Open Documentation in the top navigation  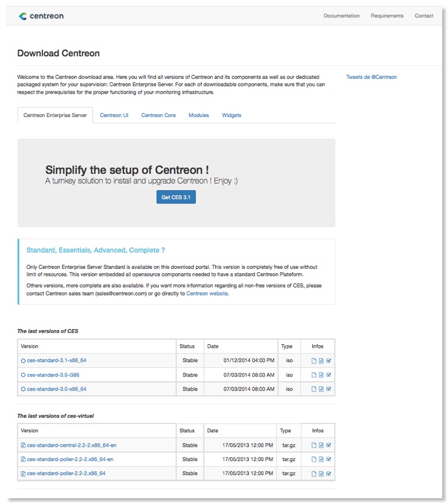341,16
